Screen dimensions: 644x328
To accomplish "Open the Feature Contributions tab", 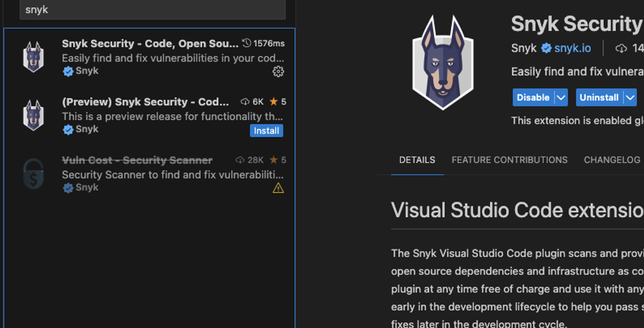I will 509,160.
